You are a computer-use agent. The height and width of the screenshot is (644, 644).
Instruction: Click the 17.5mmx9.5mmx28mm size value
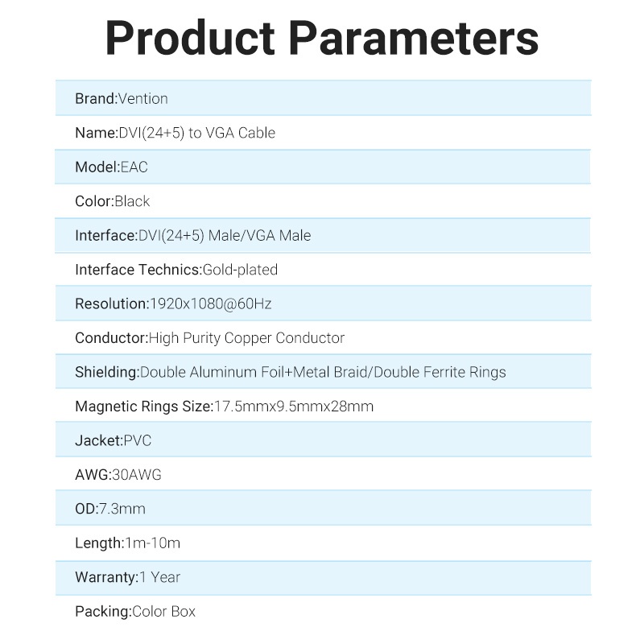coord(294,407)
